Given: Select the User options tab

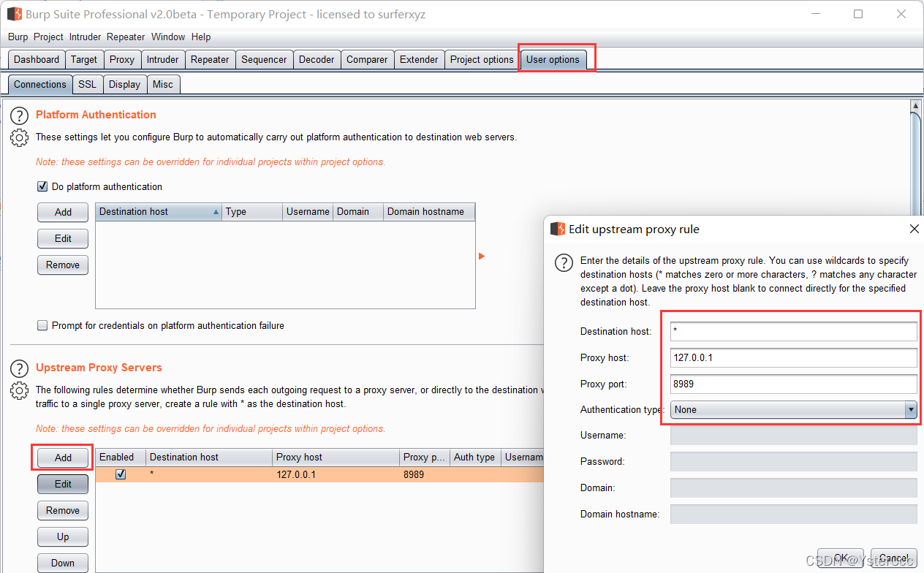Looking at the screenshot, I should [553, 60].
